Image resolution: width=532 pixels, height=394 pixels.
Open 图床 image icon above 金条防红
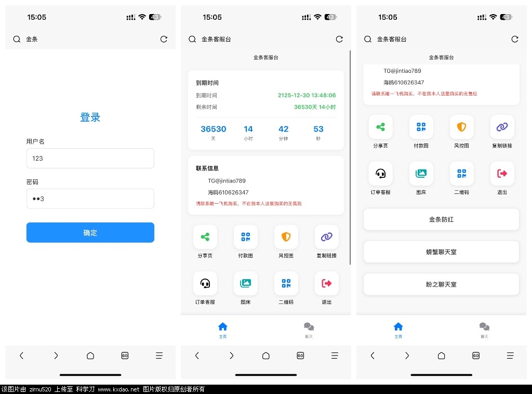pyautogui.click(x=421, y=174)
